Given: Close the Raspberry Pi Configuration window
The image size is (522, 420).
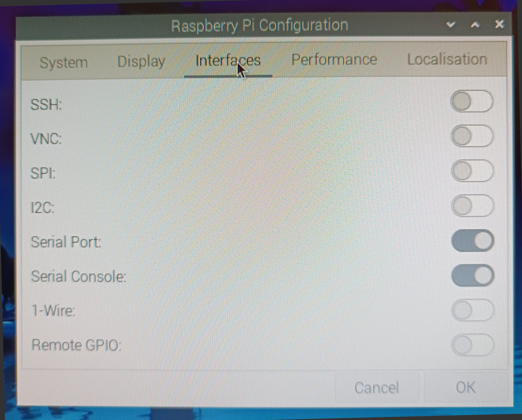Looking at the screenshot, I should (499, 24).
